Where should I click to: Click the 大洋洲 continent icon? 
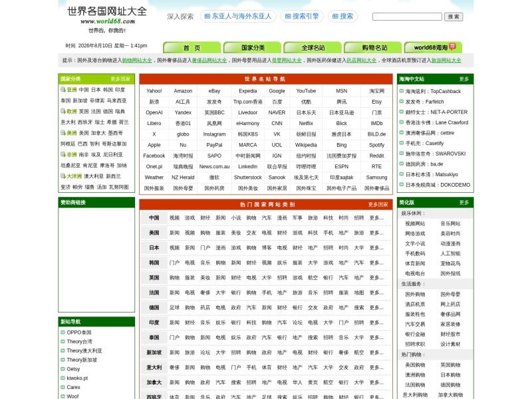click(63, 176)
